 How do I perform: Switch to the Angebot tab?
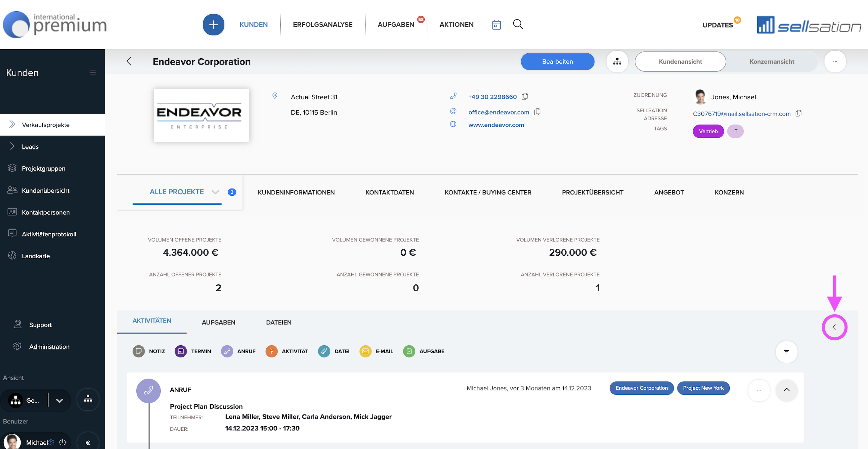click(x=669, y=192)
